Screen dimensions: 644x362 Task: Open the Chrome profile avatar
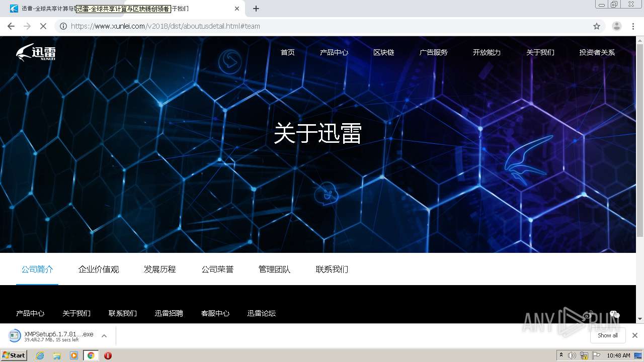(617, 26)
